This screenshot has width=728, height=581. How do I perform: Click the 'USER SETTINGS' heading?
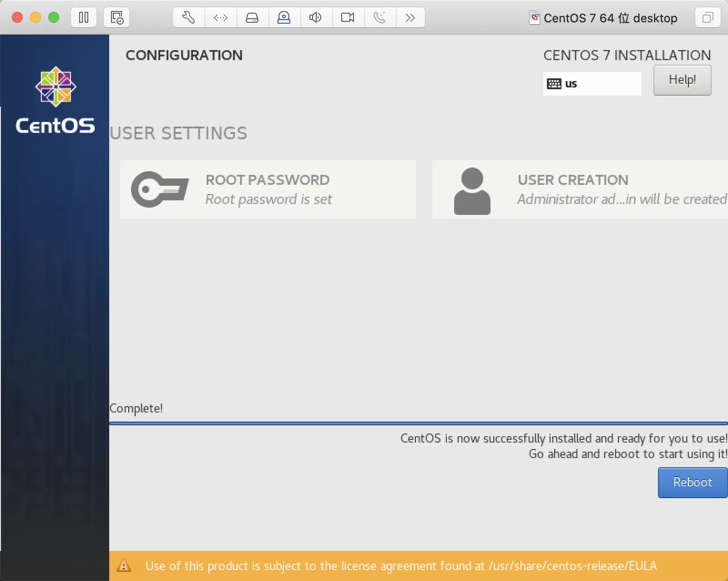pyautogui.click(x=178, y=133)
